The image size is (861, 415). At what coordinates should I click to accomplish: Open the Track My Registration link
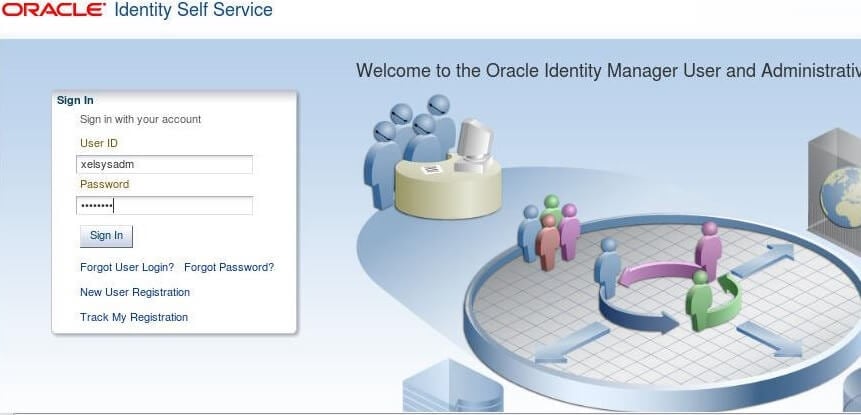coord(134,318)
